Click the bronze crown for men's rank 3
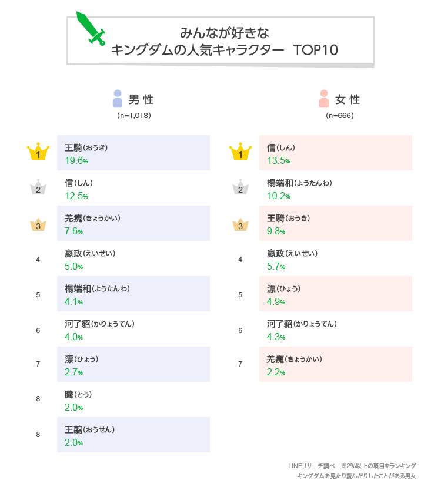The width and height of the screenshot is (441, 504). [38, 224]
